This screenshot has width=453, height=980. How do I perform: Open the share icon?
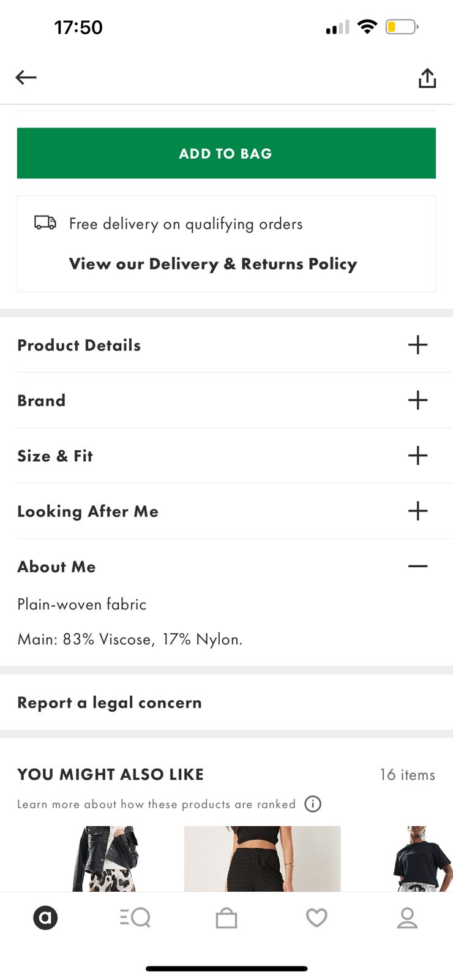[427, 78]
